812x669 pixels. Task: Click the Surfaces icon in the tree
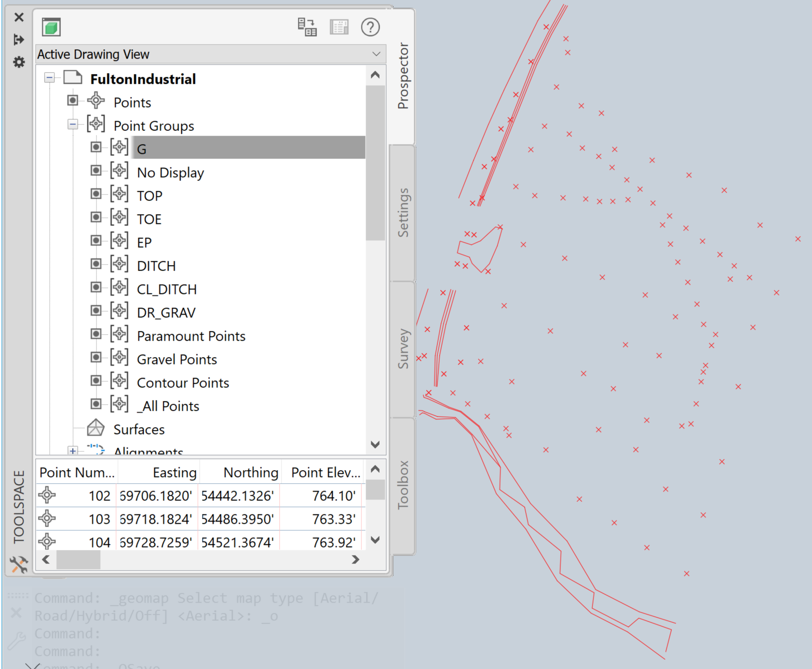pyautogui.click(x=95, y=428)
